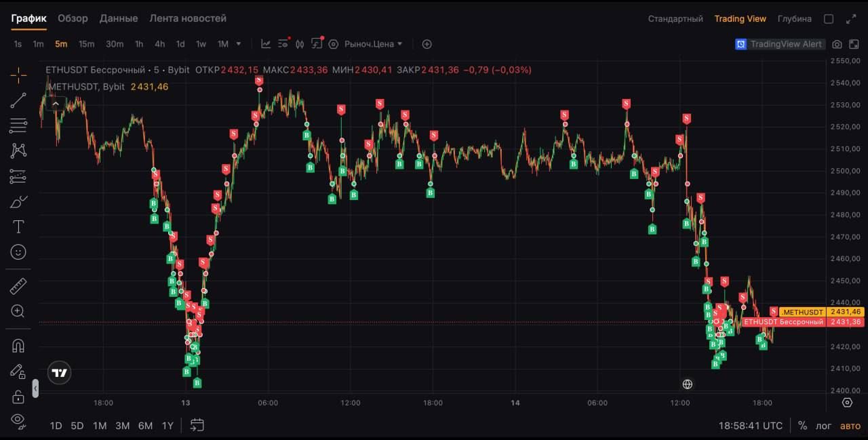
Task: Open the timeframe dropdown arrow after 1M
Action: 238,44
